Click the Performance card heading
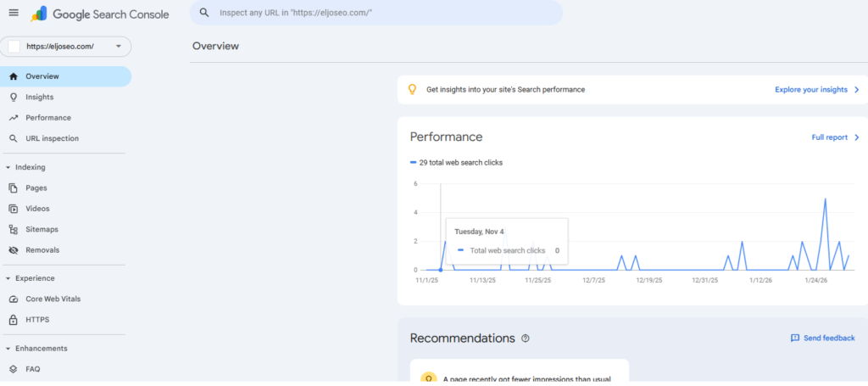 click(446, 137)
